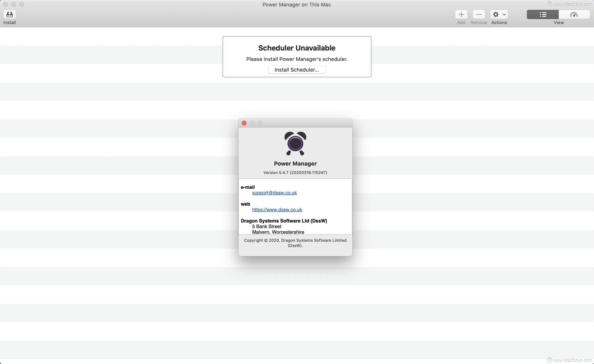Open the support@dssw.co.uk email link
Image resolution: width=594 pixels, height=364 pixels.
point(274,193)
